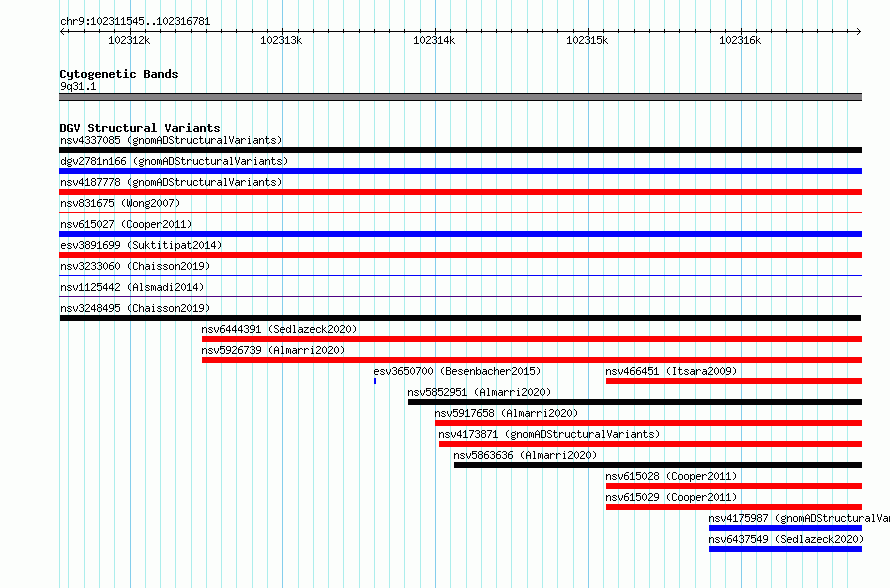Open nsv5863636 (Almarri2020) label
Viewport: 890px width, 588px height.
pyautogui.click(x=525, y=455)
